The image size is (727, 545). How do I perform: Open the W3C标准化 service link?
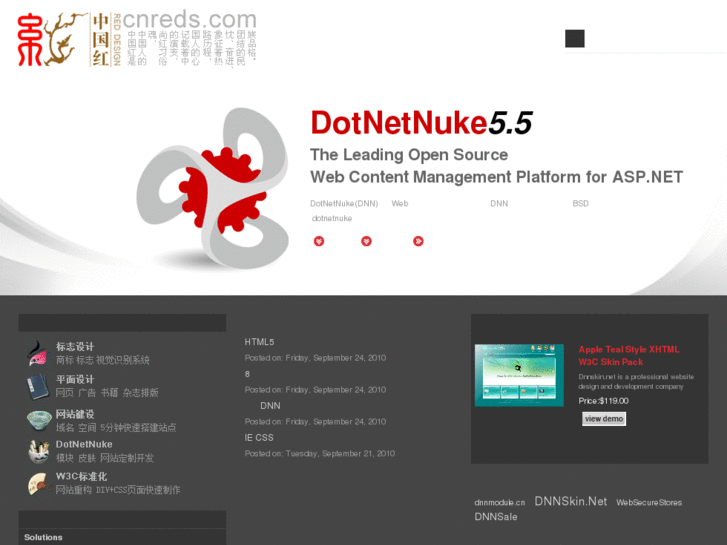[x=82, y=476]
